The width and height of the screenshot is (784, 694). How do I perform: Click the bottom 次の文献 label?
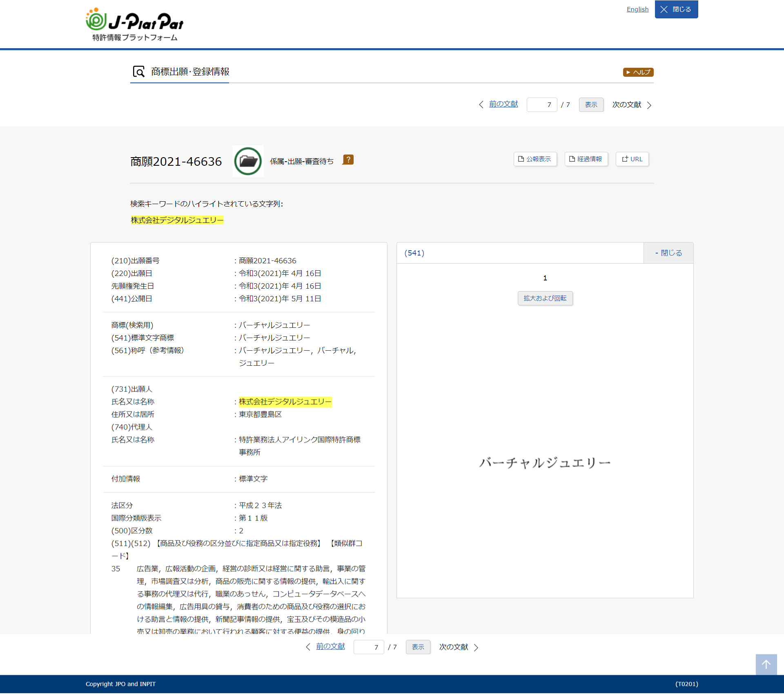pos(453,647)
